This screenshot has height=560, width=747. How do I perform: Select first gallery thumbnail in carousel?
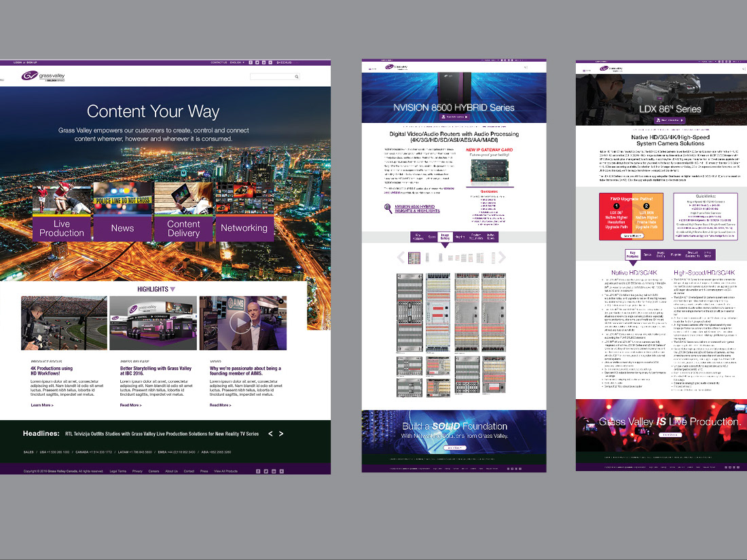(414, 258)
